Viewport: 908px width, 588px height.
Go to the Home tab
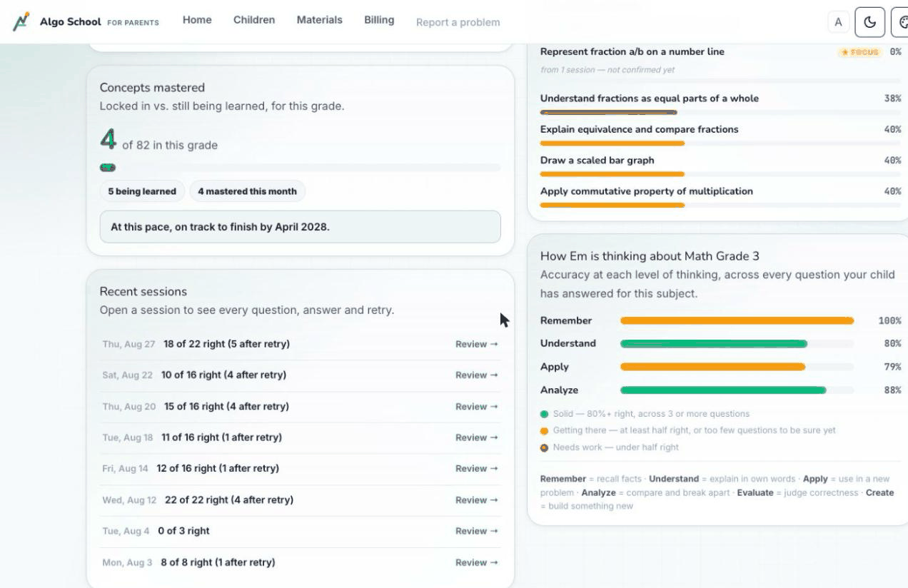point(197,20)
